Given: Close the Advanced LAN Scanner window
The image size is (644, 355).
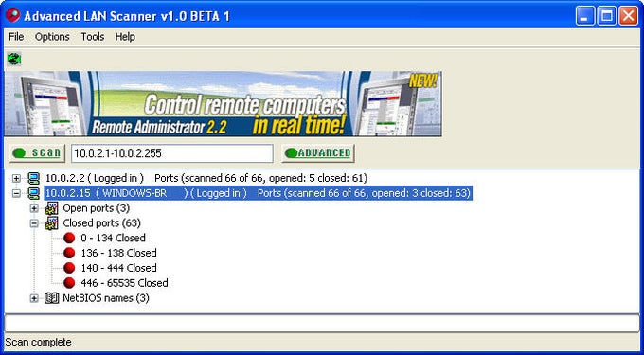Looking at the screenshot, I should pyautogui.click(x=629, y=16).
